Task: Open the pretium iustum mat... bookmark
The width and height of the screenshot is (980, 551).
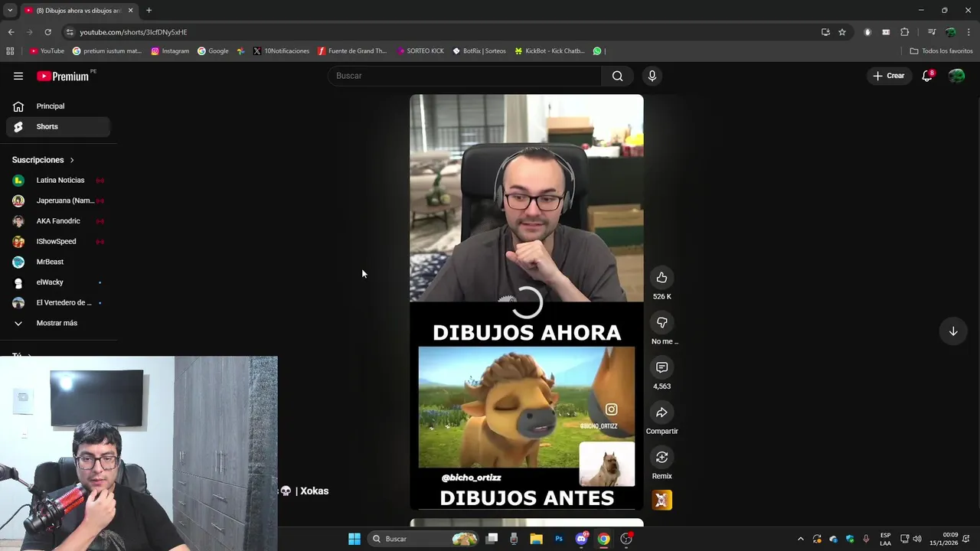Action: (107, 51)
